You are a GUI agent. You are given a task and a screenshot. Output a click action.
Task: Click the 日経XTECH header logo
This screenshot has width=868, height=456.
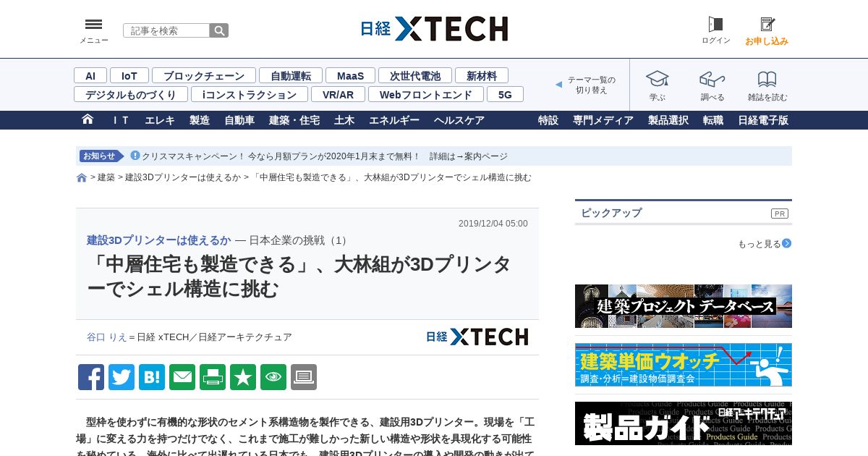click(x=434, y=29)
